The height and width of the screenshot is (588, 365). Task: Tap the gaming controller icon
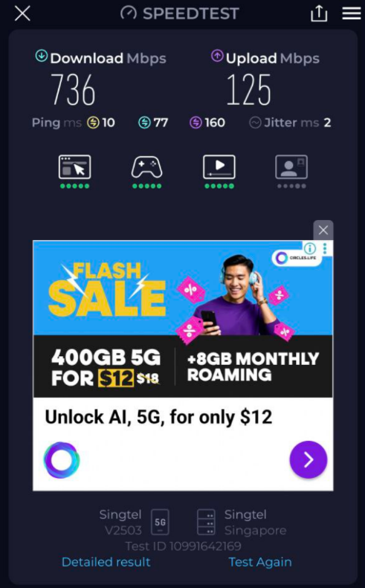coord(146,167)
